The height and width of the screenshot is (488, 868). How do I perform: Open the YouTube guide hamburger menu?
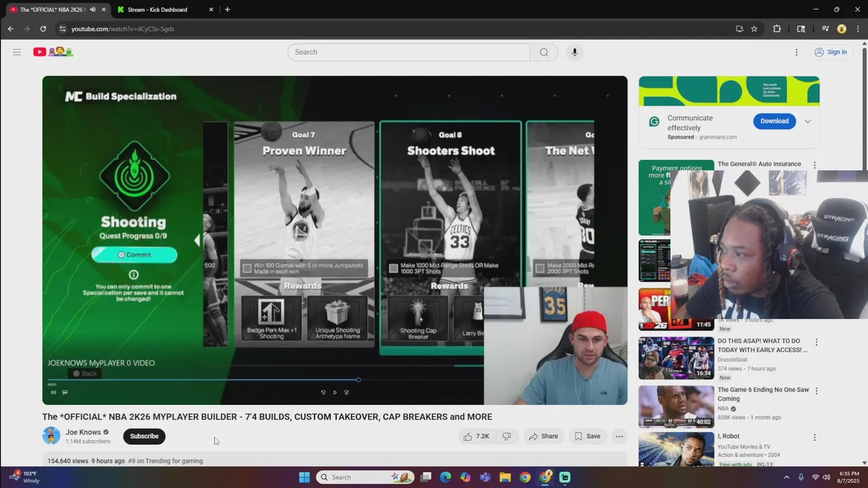(17, 52)
